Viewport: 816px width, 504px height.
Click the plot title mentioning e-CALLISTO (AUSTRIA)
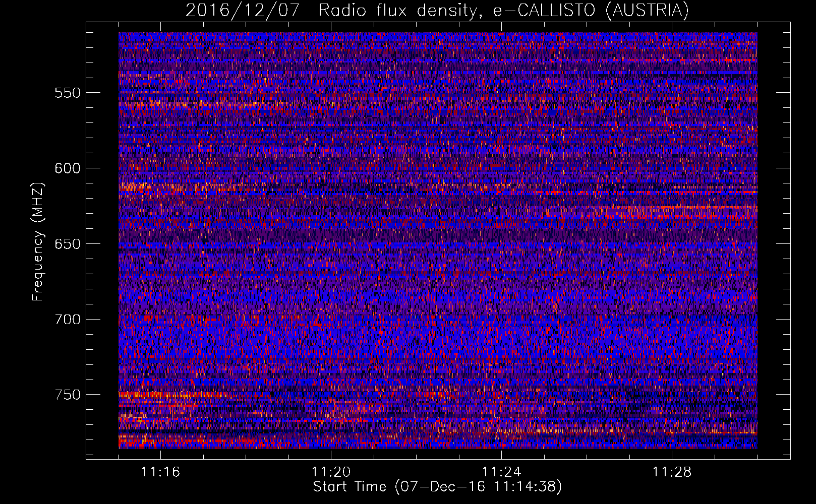(437, 10)
